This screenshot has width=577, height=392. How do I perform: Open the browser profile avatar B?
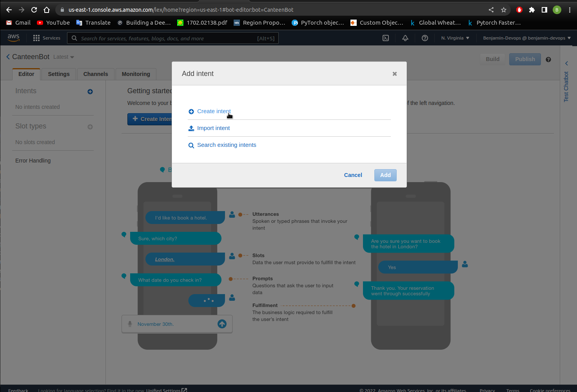click(x=557, y=10)
